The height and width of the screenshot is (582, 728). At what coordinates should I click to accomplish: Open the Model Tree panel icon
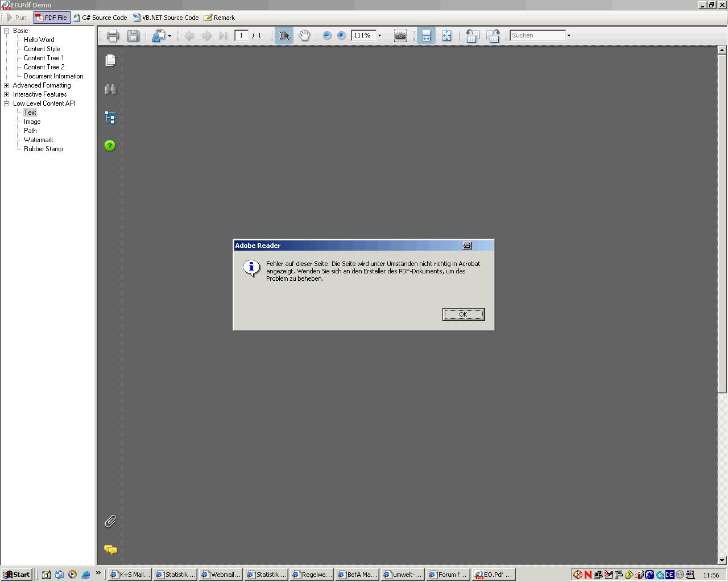[110, 118]
